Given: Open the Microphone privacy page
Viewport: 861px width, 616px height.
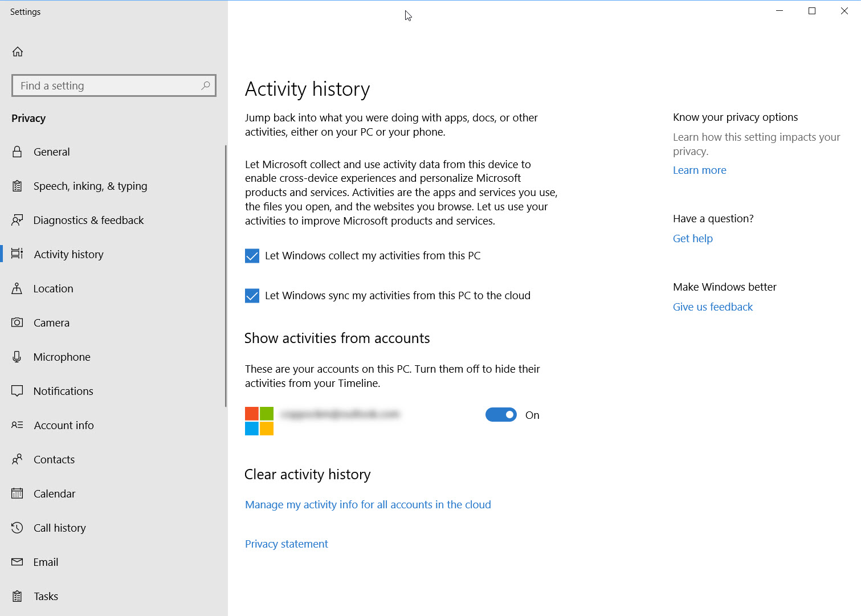Looking at the screenshot, I should tap(113, 357).
